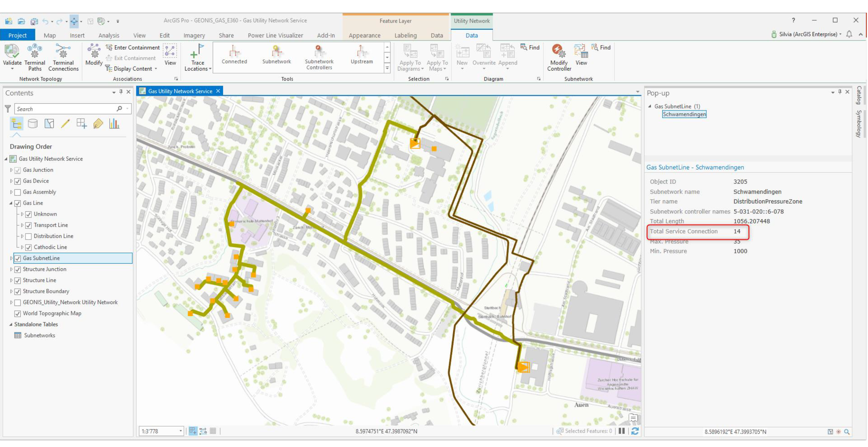Toggle visibility of Distribution Line layer
Screen dimensions: 868x447
tap(27, 235)
